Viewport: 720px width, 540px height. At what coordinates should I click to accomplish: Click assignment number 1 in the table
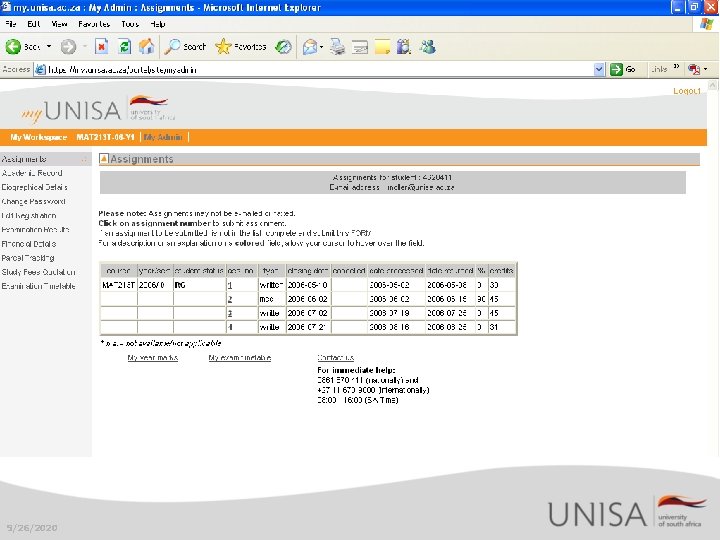pyautogui.click(x=230, y=286)
